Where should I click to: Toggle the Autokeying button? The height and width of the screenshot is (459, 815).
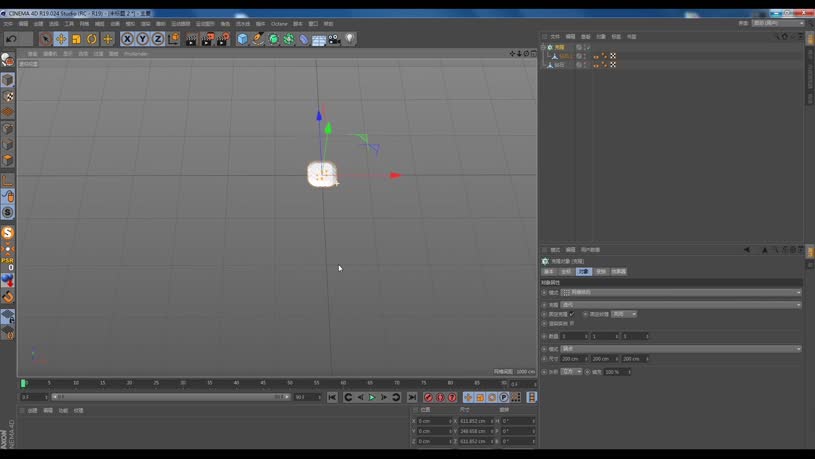440,397
